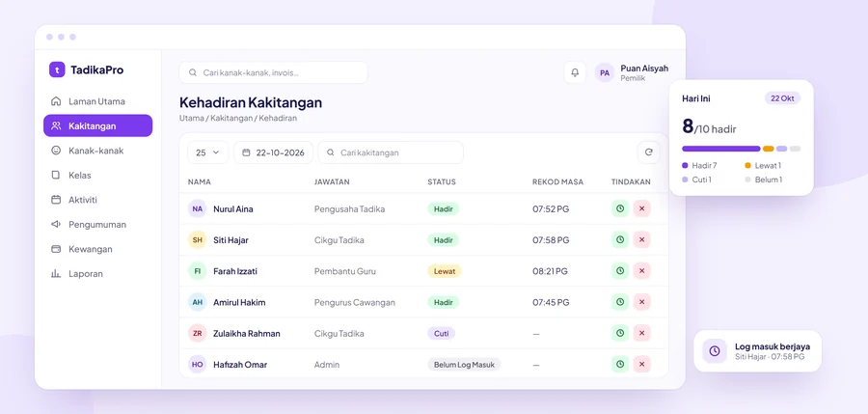Image resolution: width=868 pixels, height=414 pixels.
Task: Open Kanak-kanak sidebar item
Action: [97, 151]
